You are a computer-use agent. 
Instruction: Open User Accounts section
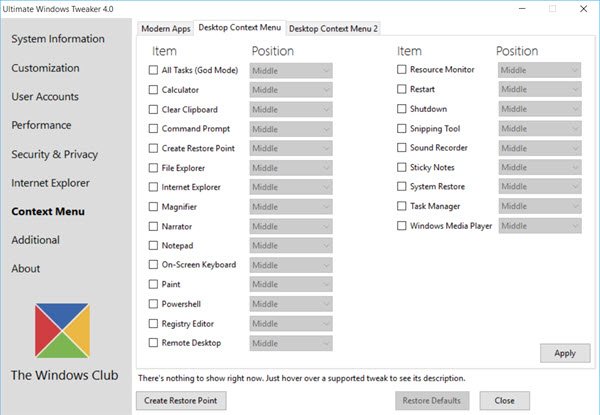pos(45,96)
